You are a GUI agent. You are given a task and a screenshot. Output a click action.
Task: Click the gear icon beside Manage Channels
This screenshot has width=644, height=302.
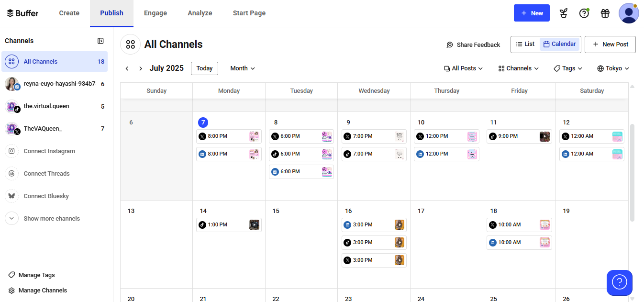[12, 291]
